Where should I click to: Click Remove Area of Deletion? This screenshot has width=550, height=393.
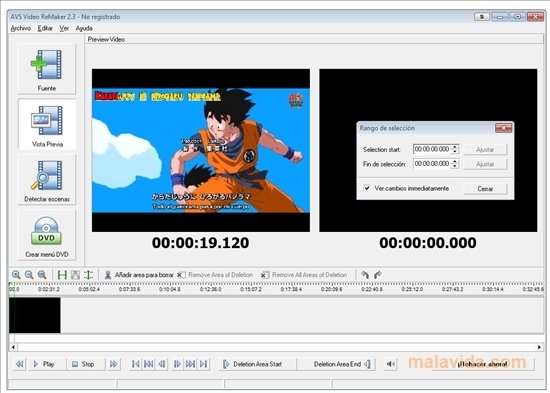pos(215,275)
